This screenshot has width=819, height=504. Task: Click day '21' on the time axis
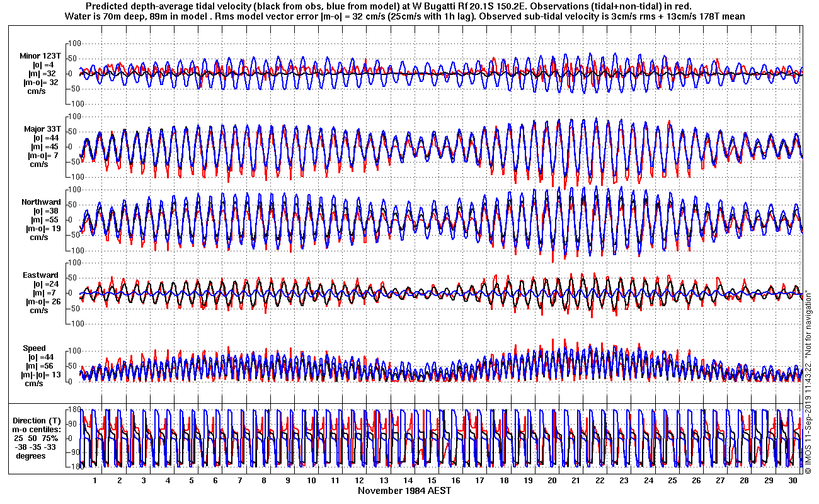[576, 481]
